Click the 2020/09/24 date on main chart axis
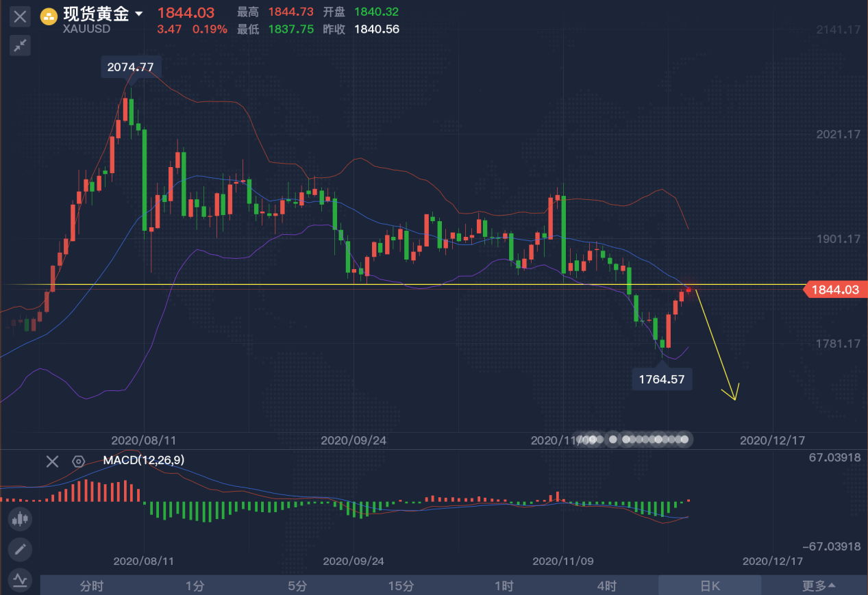868x595 pixels. [x=354, y=440]
